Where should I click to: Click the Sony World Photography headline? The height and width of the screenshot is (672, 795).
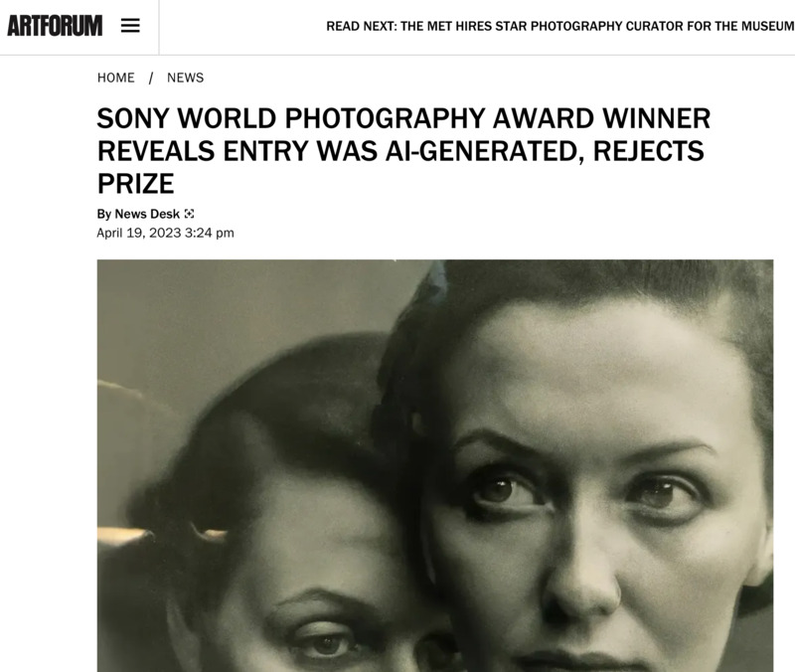[402, 151]
